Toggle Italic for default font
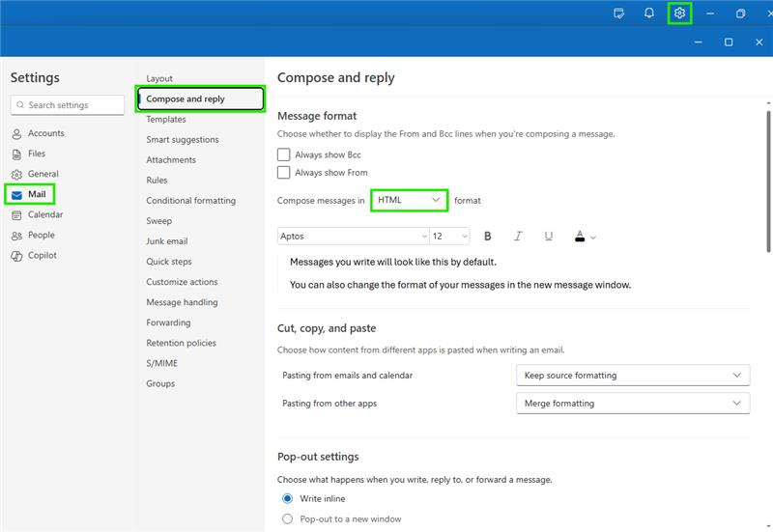 (518, 237)
